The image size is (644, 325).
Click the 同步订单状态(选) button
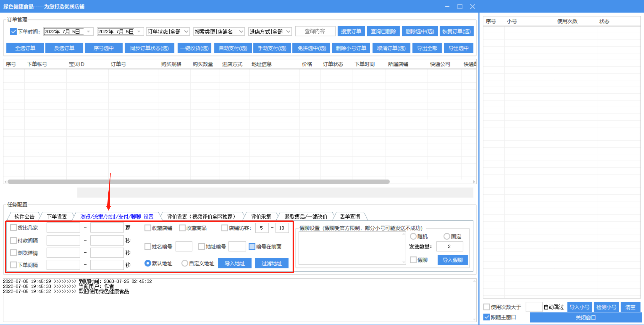(x=150, y=48)
